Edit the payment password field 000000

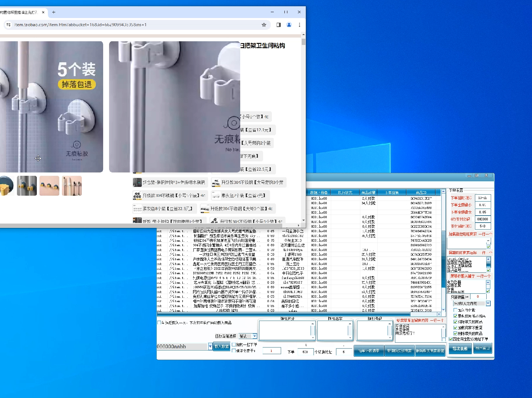pyautogui.click(x=483, y=219)
